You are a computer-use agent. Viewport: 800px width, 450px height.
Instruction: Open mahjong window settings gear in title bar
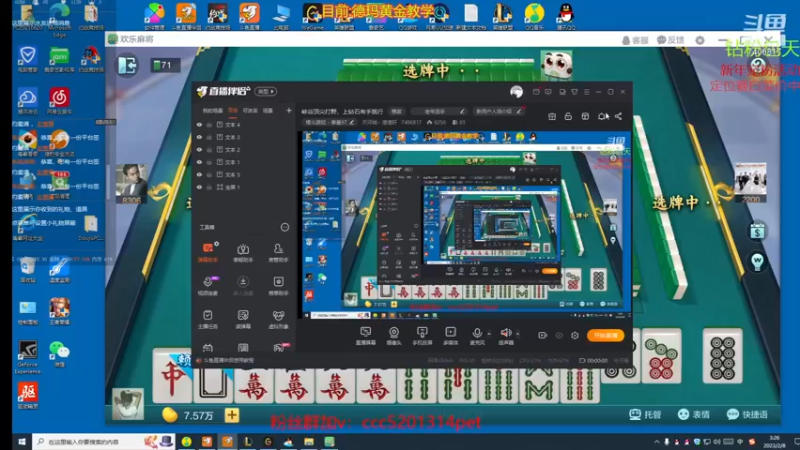[700, 40]
